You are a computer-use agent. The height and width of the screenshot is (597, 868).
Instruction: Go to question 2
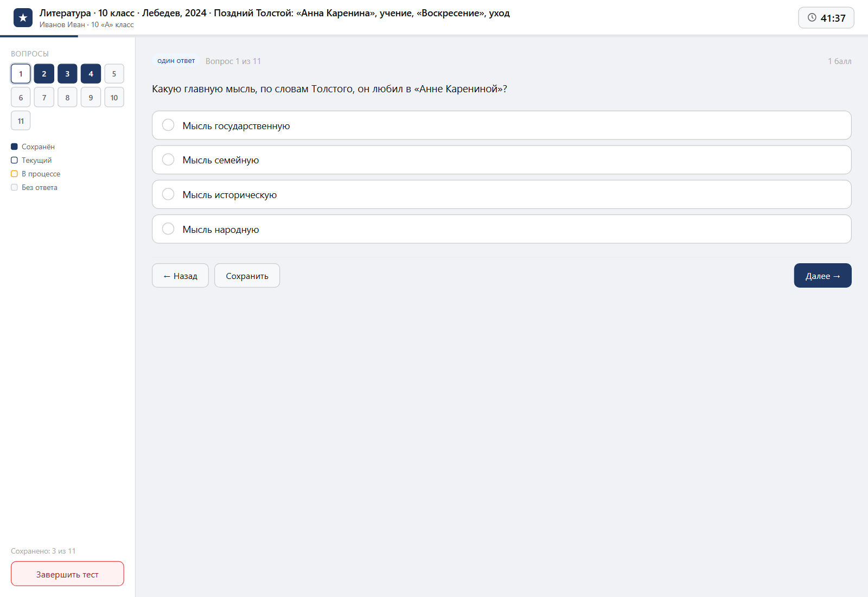44,74
